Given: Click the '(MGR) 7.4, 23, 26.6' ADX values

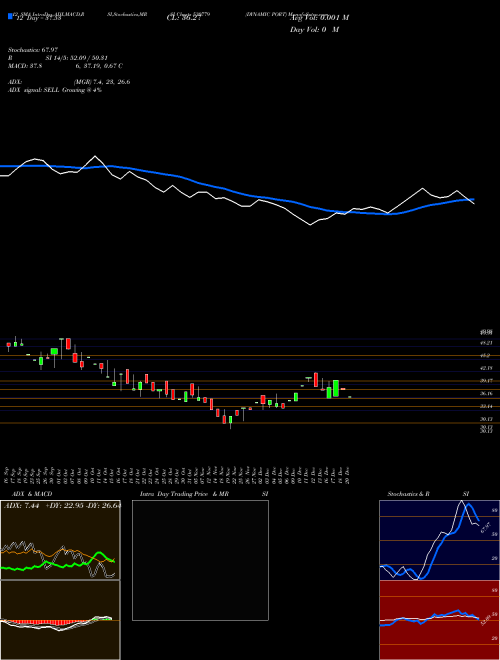Looking at the screenshot, I should pos(102,82).
